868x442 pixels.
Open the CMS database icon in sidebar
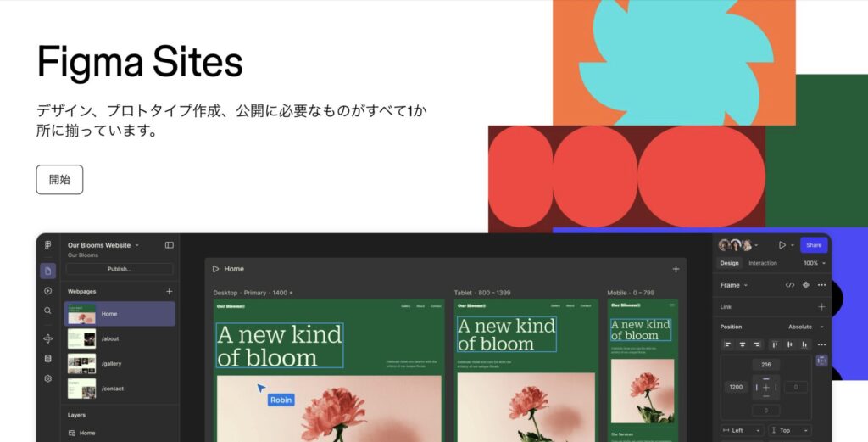pyautogui.click(x=47, y=358)
